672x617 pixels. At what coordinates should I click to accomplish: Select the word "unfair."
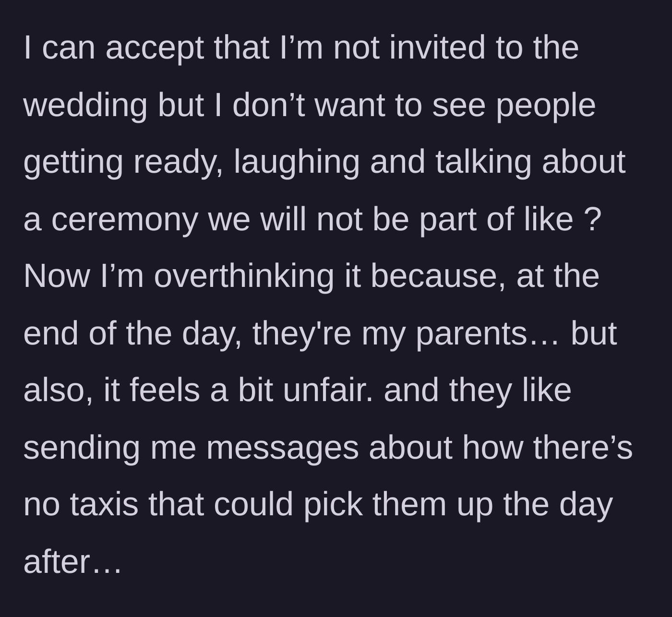coord(328,390)
